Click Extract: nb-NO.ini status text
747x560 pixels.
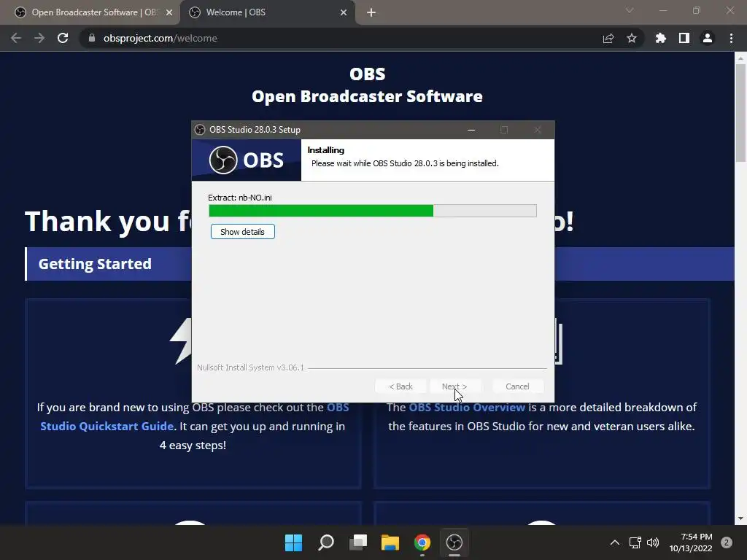coord(239,198)
